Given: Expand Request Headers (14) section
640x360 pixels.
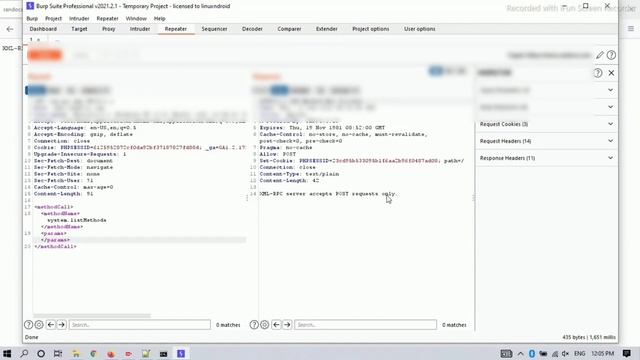Looking at the screenshot, I should 547,141.
